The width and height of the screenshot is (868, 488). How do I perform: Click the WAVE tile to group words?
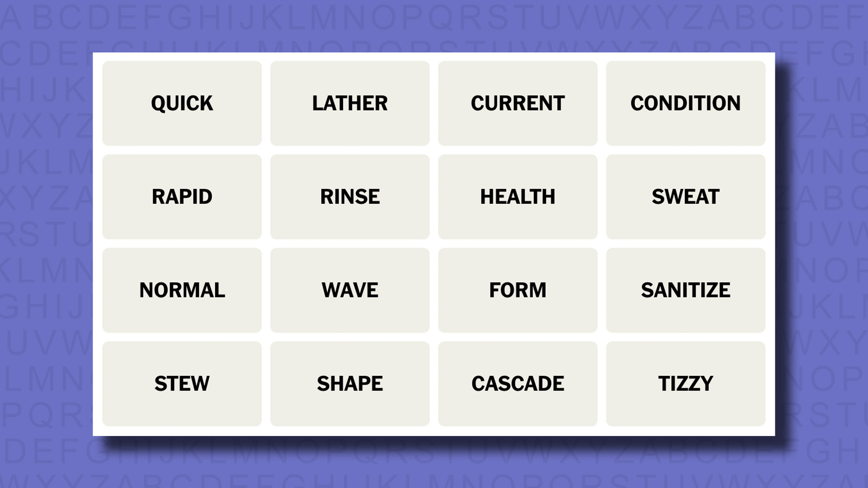tap(349, 290)
